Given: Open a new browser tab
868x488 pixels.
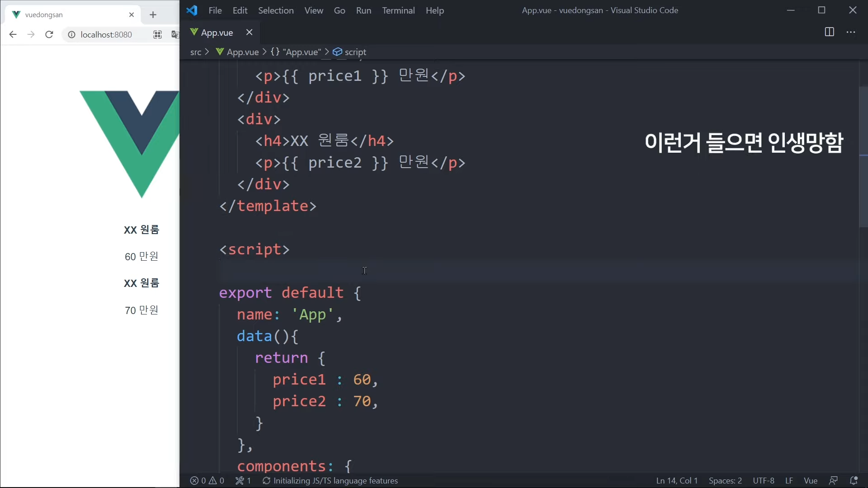Looking at the screenshot, I should tap(153, 15).
